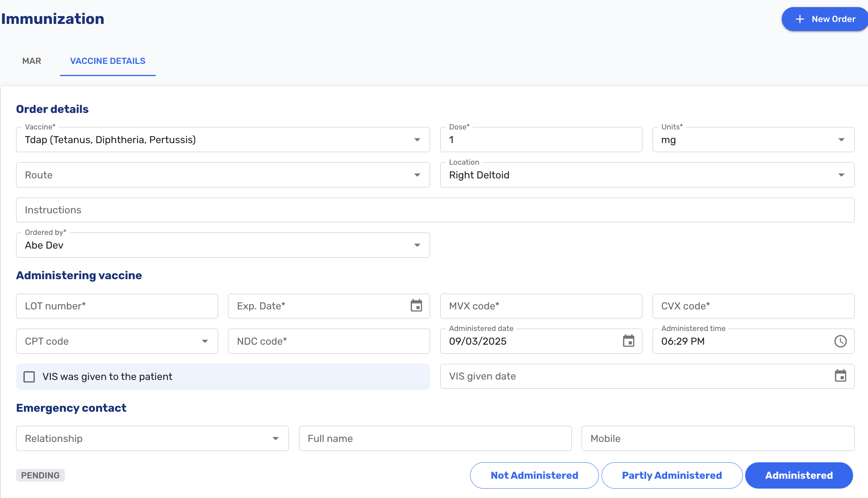Select the Vaccine Details tab
This screenshot has width=868, height=498.
click(108, 61)
